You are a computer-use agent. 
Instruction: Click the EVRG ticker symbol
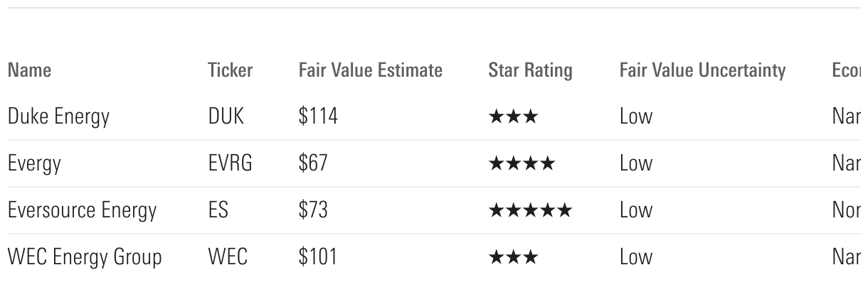pyautogui.click(x=230, y=163)
